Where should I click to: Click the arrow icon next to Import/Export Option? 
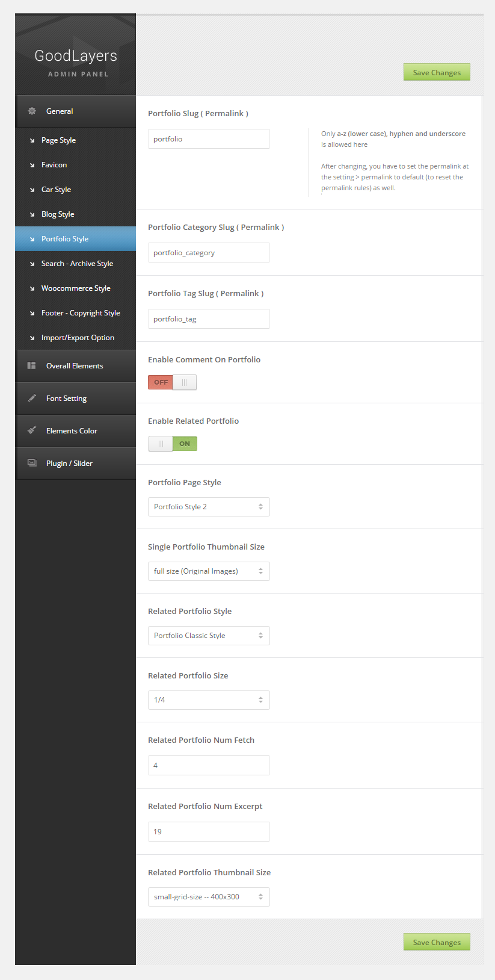pos(32,338)
